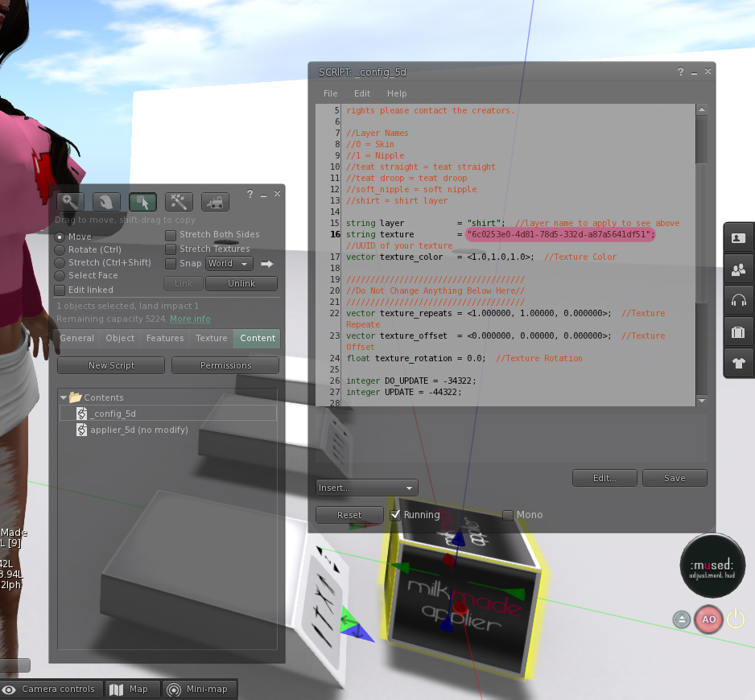The image size is (755, 700).
Task: Open the People sidebar button
Action: click(738, 270)
